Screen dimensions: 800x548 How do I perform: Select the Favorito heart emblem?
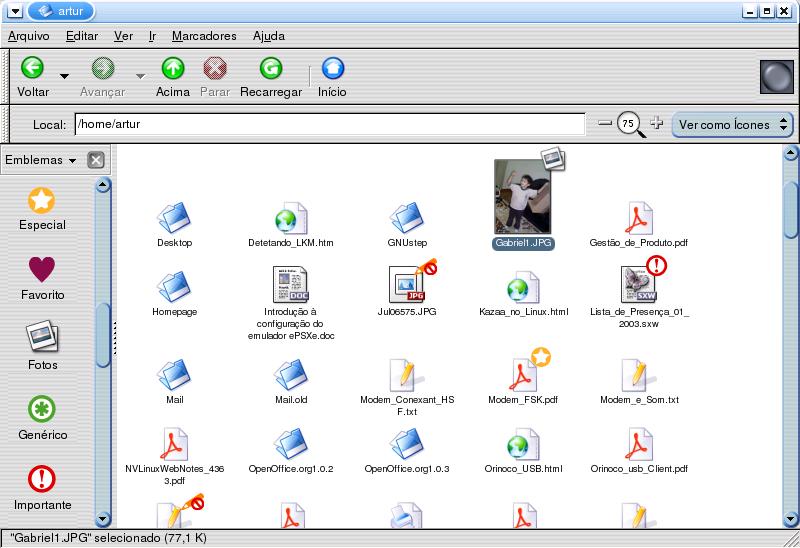42,270
